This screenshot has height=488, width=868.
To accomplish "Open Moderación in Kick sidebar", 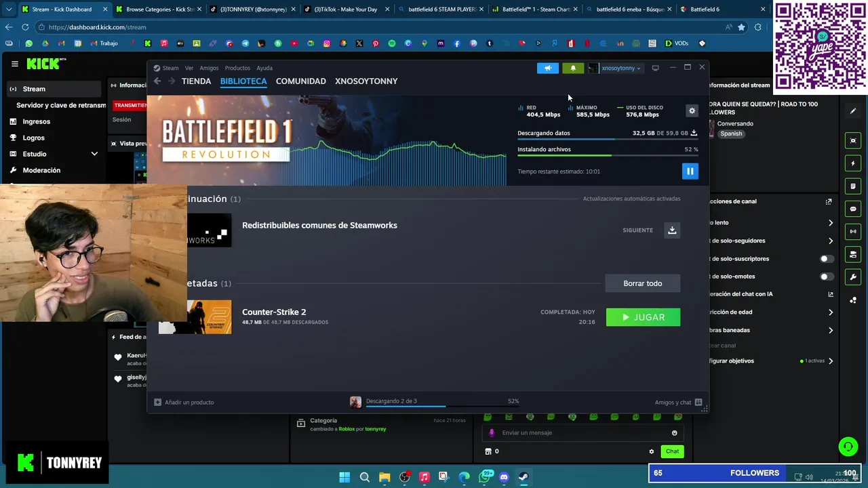I will pos(41,170).
